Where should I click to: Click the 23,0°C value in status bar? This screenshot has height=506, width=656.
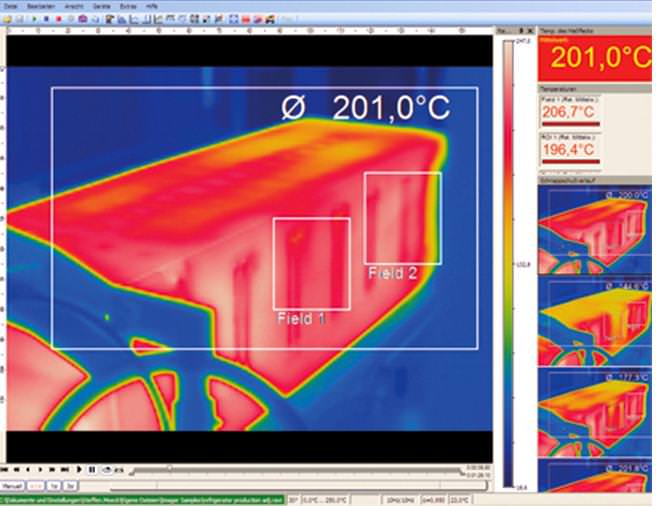pyautogui.click(x=459, y=500)
